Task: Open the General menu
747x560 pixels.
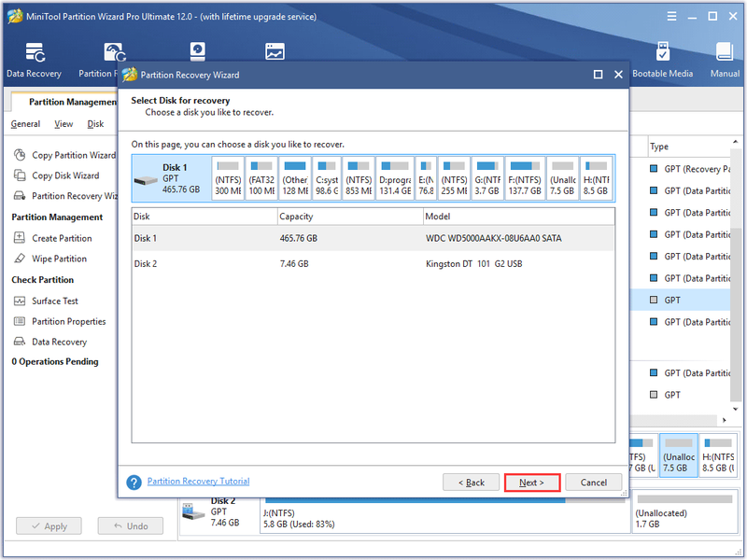Action: pos(25,124)
